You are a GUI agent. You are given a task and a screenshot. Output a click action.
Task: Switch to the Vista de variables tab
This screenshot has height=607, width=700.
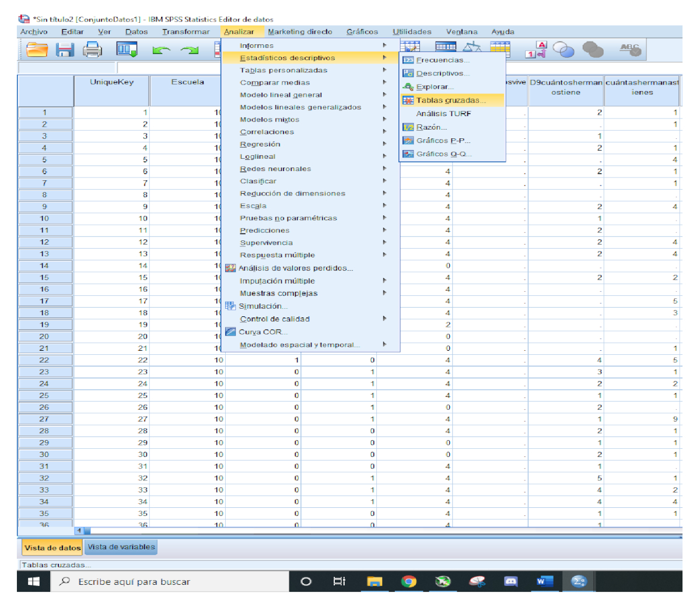(x=121, y=547)
